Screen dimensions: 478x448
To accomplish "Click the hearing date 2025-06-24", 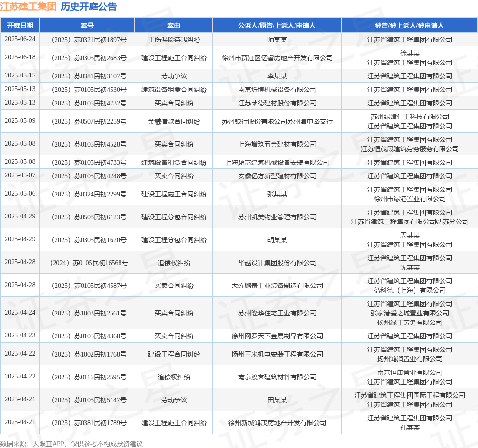I will 20,39.
